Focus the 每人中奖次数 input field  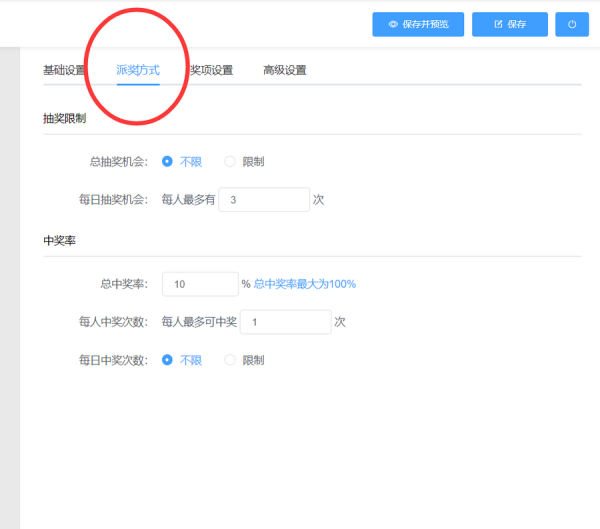tap(285, 322)
